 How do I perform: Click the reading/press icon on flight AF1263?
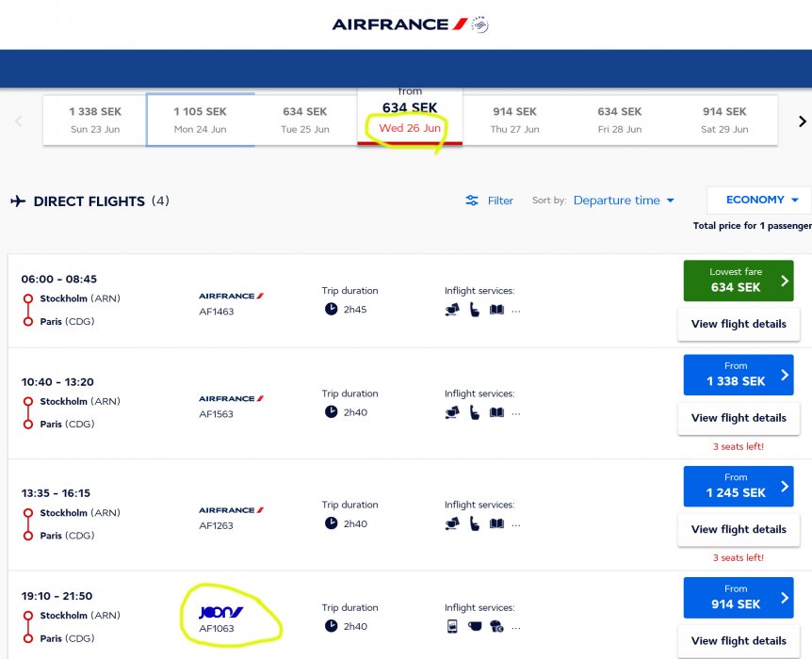[x=496, y=523]
